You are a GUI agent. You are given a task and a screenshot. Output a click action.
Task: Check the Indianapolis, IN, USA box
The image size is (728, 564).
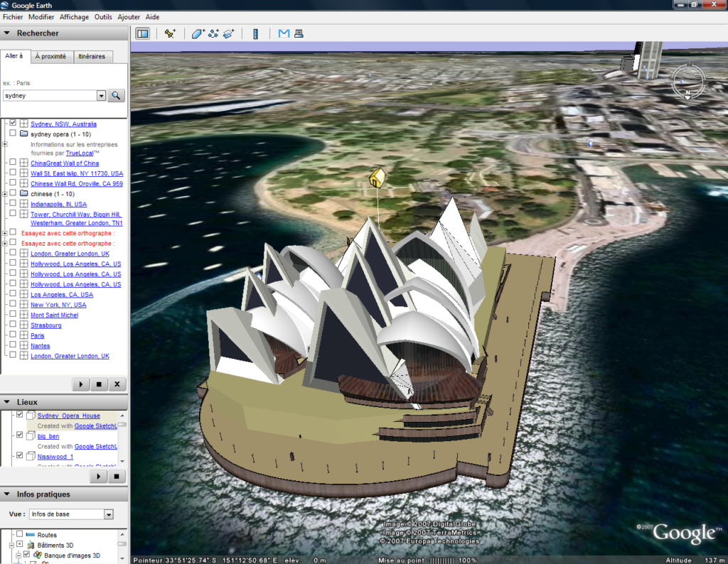point(13,204)
